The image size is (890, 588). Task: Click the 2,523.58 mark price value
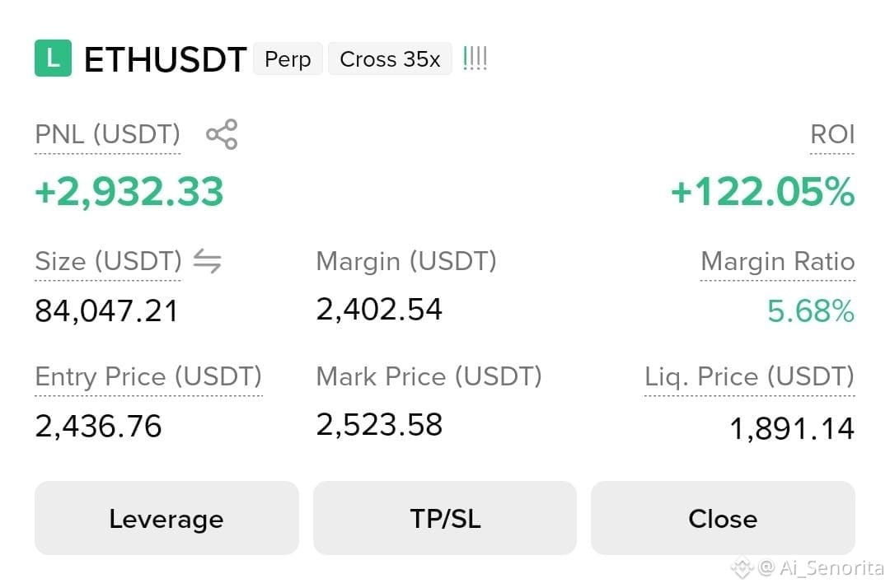point(378,425)
